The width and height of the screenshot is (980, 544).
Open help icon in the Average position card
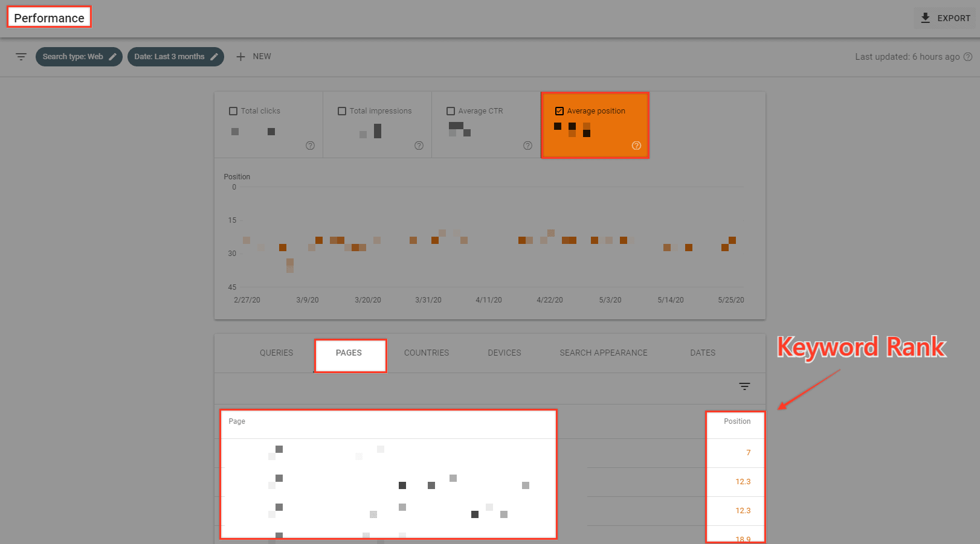[x=637, y=146]
